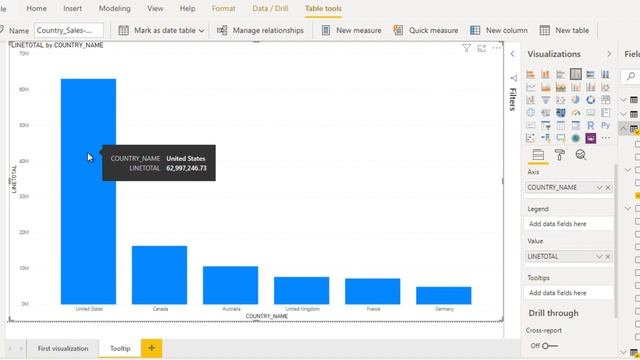This screenshot has width=640, height=360.
Task: Open the Help ribbon tab
Action: 187,8
